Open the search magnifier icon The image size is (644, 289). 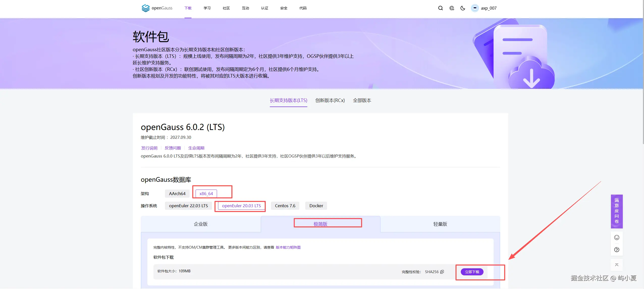440,8
